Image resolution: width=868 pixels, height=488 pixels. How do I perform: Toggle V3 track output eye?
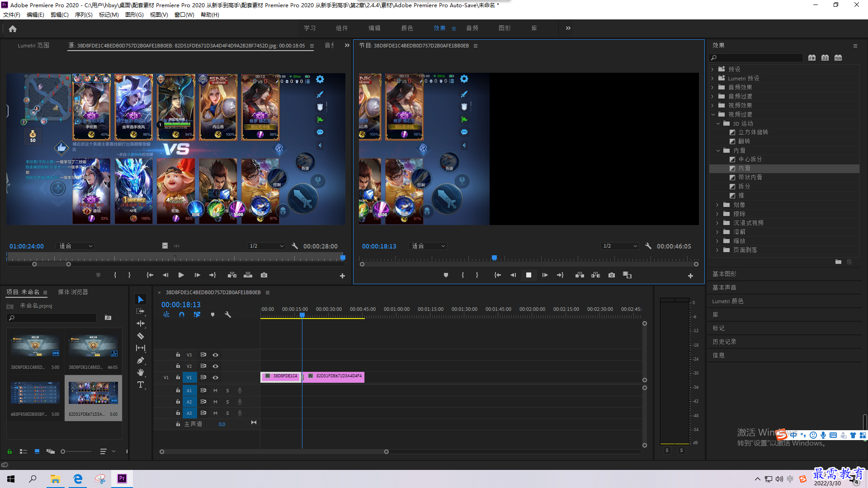click(216, 355)
